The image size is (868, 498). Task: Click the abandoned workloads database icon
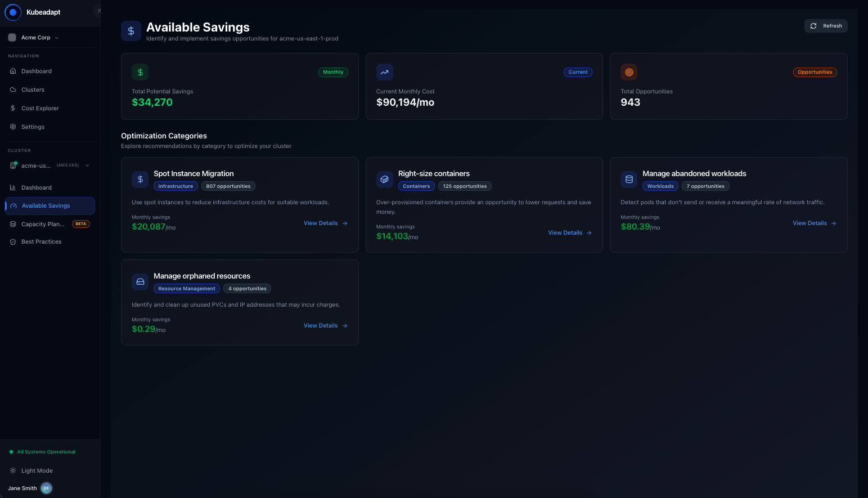pos(629,180)
